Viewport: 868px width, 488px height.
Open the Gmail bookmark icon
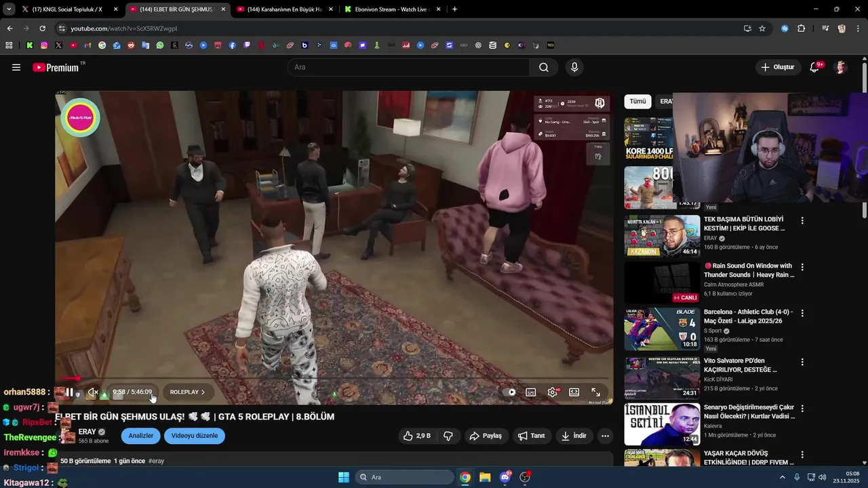point(87,45)
